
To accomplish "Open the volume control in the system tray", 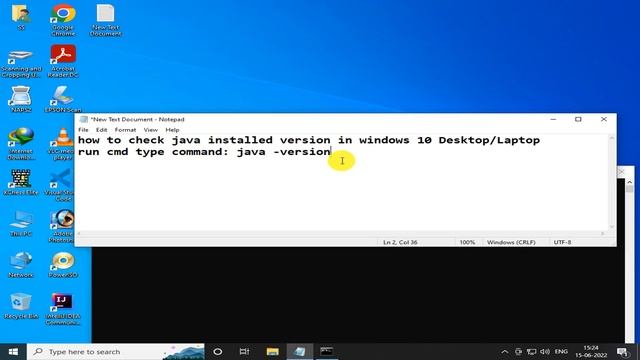I will pyautogui.click(x=544, y=351).
